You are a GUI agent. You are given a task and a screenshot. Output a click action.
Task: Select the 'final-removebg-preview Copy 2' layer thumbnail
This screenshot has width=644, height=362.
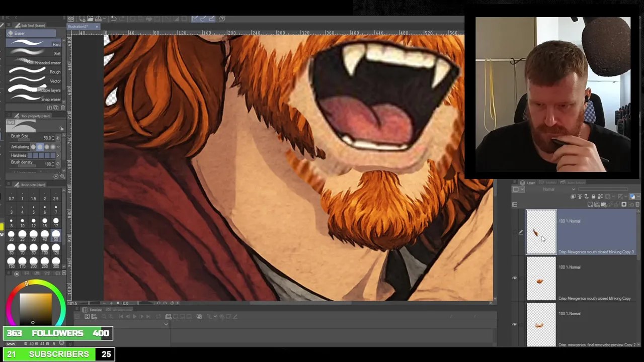coord(541,325)
